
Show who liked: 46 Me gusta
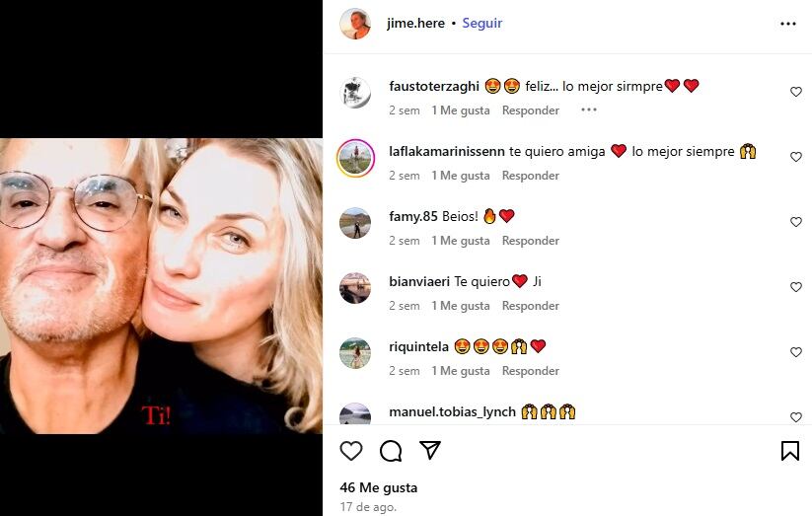click(378, 487)
